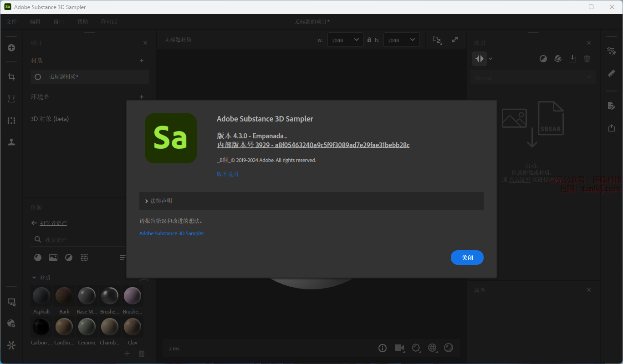Select the Bark material thumbnail
This screenshot has height=364, width=623.
click(64, 296)
